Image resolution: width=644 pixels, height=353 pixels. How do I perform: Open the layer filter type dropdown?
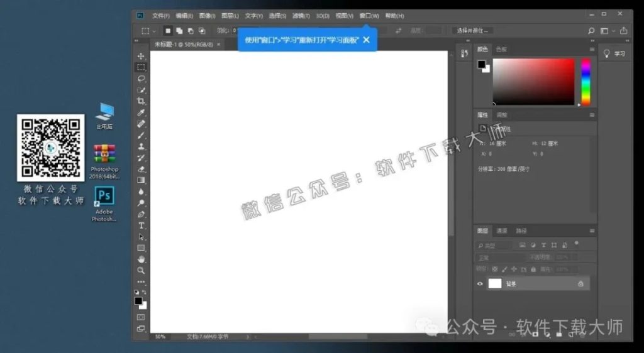(x=494, y=245)
